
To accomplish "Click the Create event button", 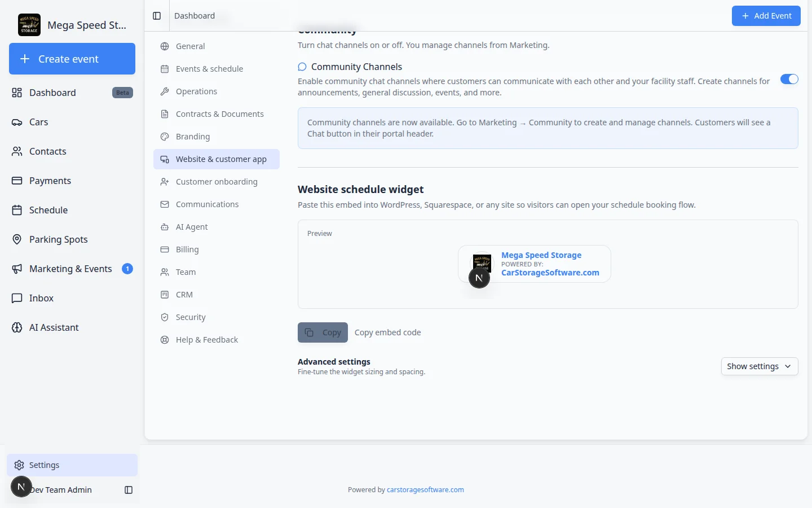I will 72,59.
